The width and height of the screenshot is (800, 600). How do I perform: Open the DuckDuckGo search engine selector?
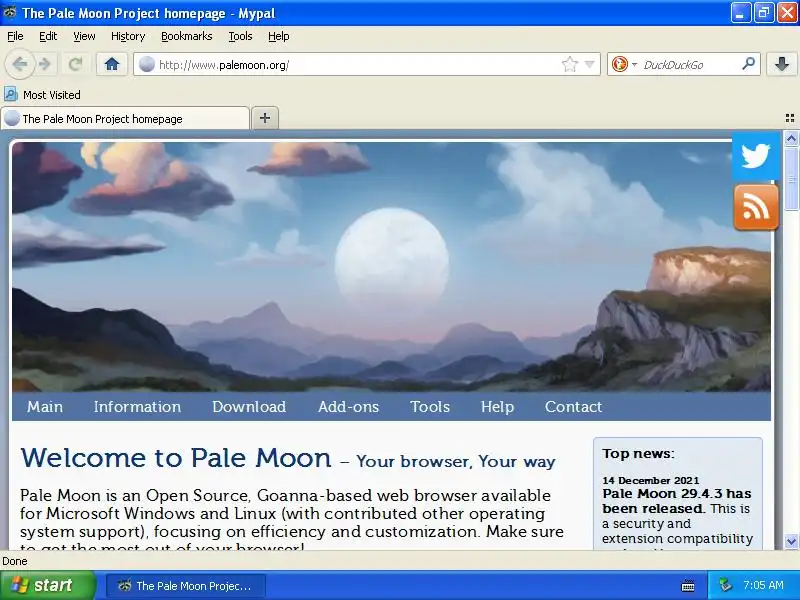coord(624,64)
